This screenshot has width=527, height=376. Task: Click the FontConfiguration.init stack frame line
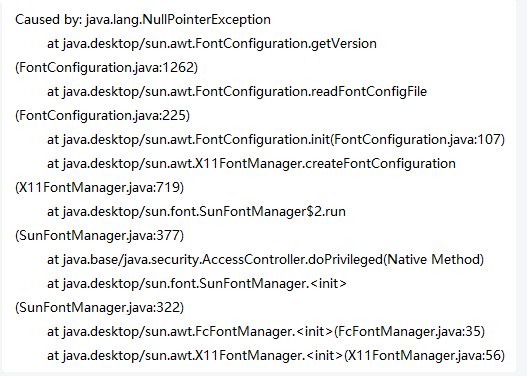(276, 140)
